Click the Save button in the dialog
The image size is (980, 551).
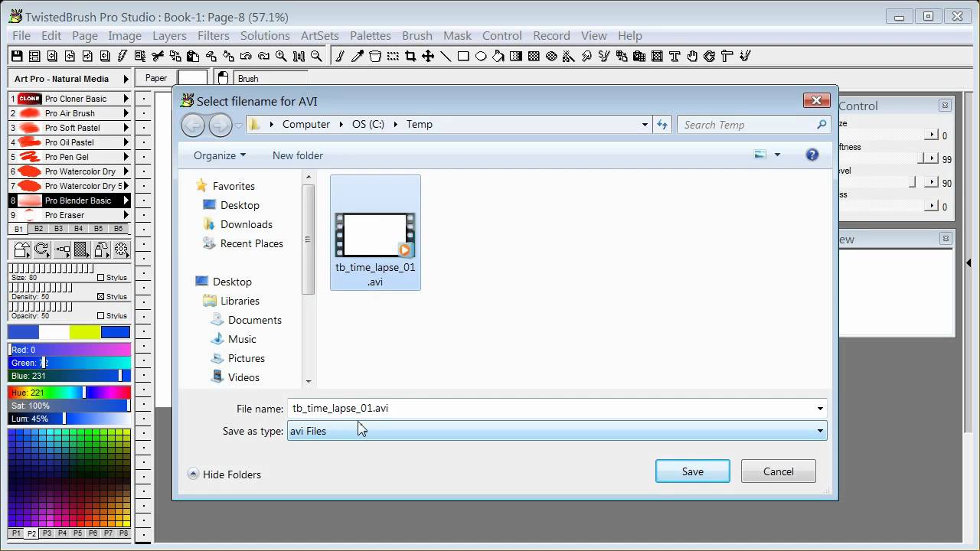(693, 471)
